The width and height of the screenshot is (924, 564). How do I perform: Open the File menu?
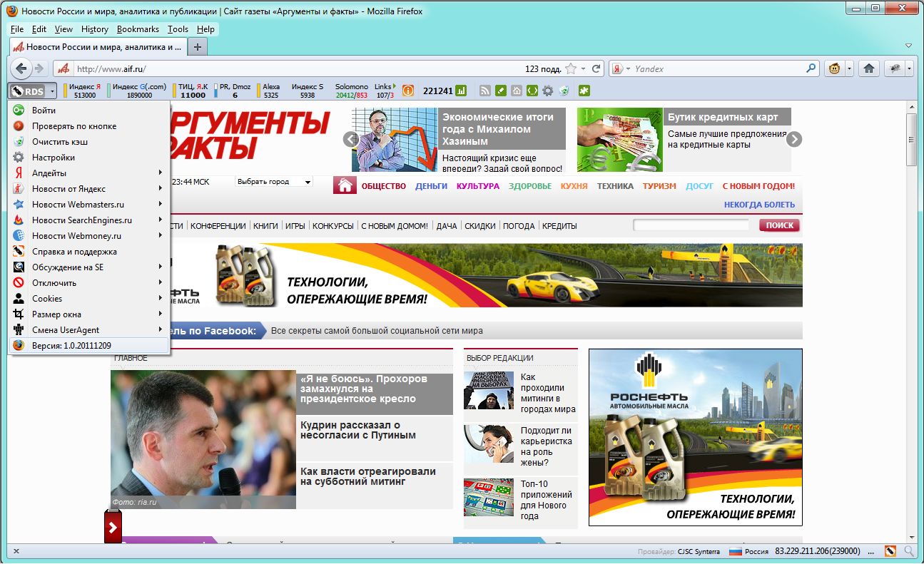point(17,29)
